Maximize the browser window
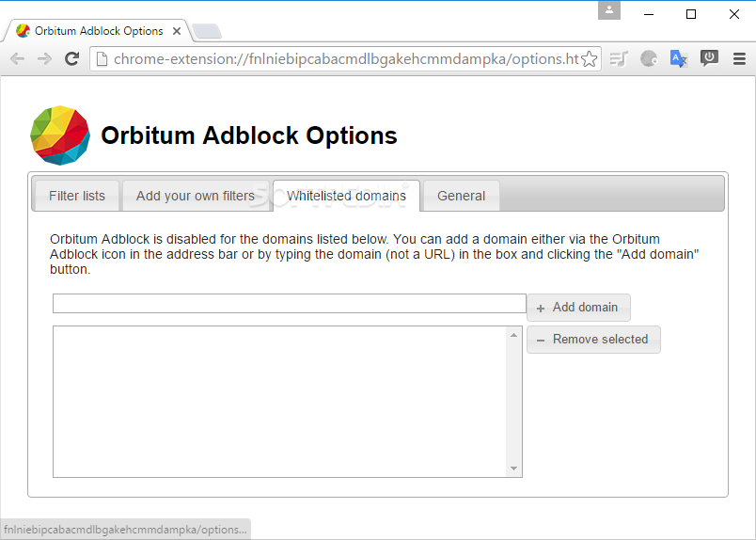Screen dimensions: 756x540 pyautogui.click(x=691, y=14)
